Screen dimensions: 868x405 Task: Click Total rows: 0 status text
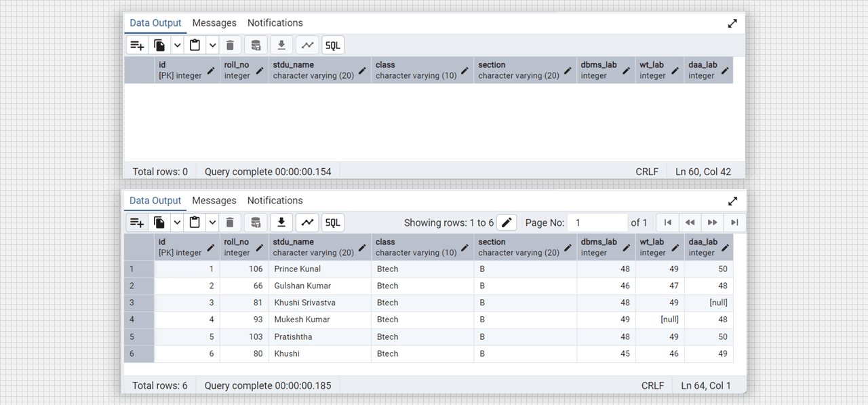click(x=160, y=172)
